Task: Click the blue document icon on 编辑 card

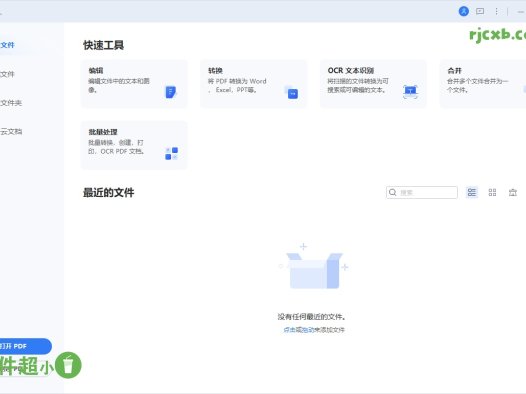Action: point(171,92)
